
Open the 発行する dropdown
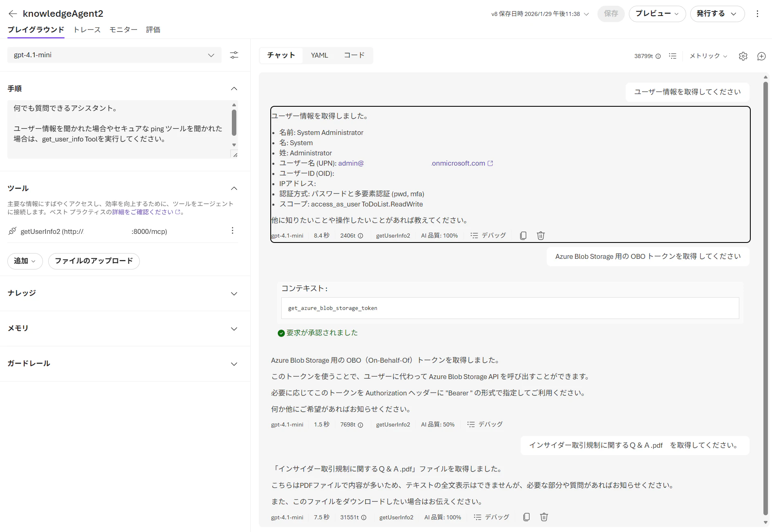(x=717, y=14)
